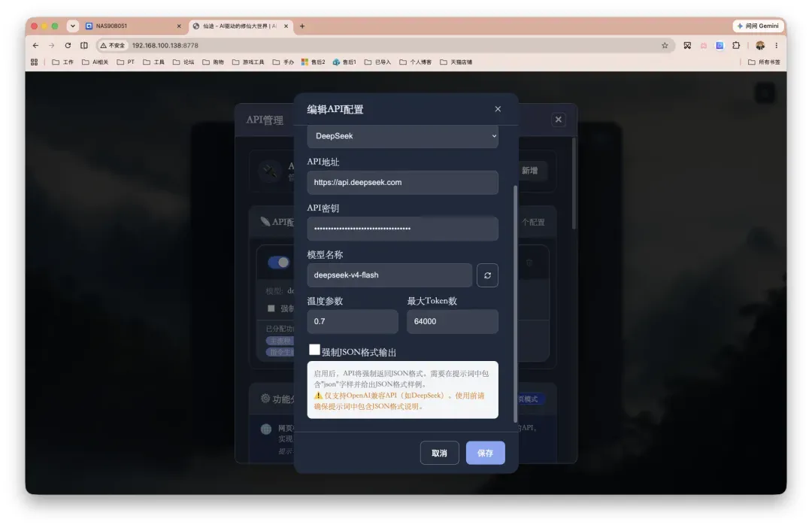This screenshot has height=528, width=812.
Task: Open the 工作 bookmark folder
Action: 62,62
